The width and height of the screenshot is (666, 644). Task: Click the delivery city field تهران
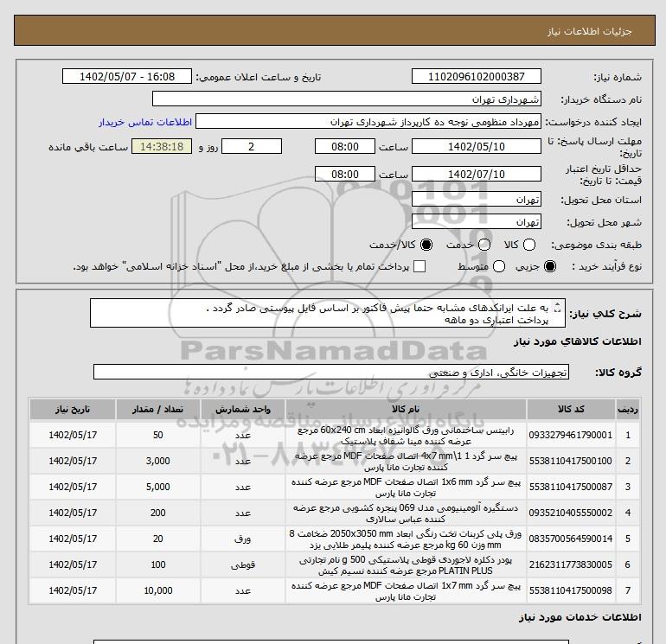click(x=476, y=222)
